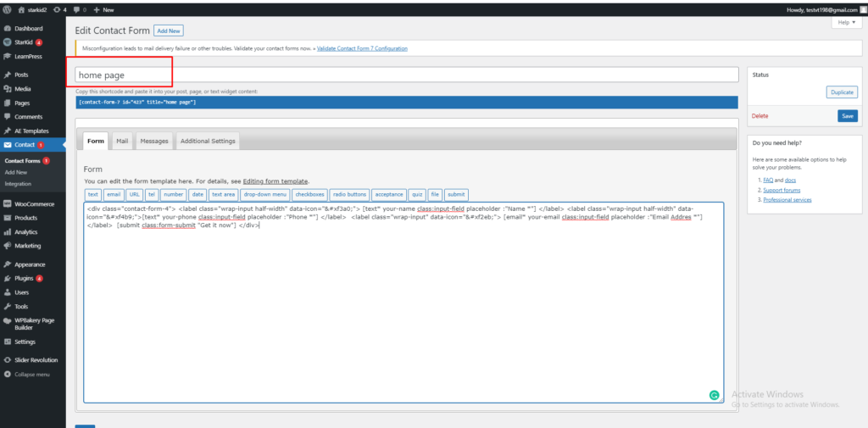The image size is (868, 428).
Task: Insert a tel form tag
Action: click(x=152, y=194)
